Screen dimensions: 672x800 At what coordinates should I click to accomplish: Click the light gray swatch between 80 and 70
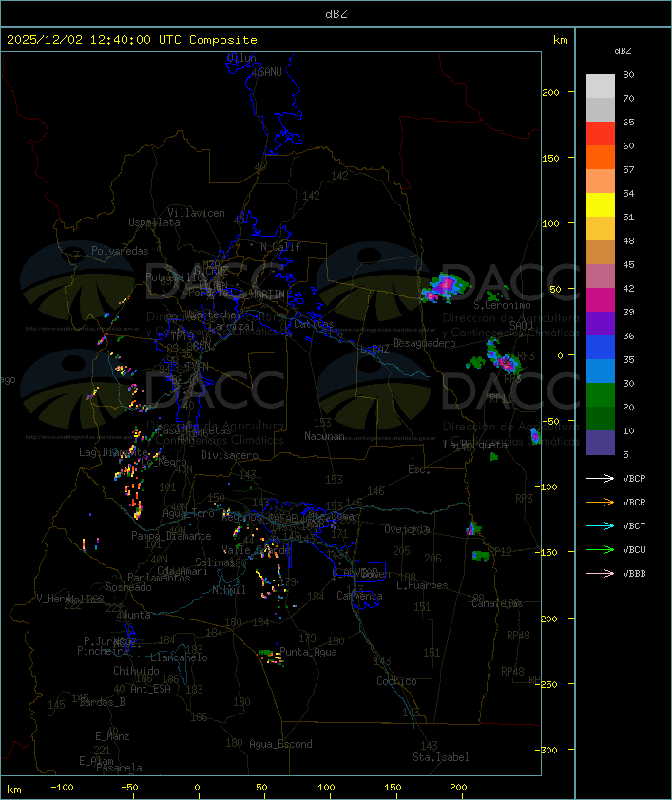[x=600, y=86]
